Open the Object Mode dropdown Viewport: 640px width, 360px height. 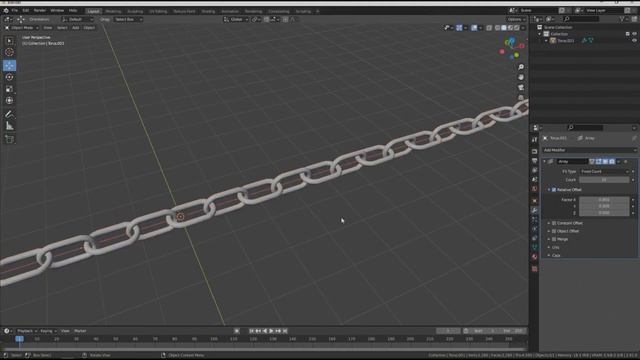(x=22, y=28)
